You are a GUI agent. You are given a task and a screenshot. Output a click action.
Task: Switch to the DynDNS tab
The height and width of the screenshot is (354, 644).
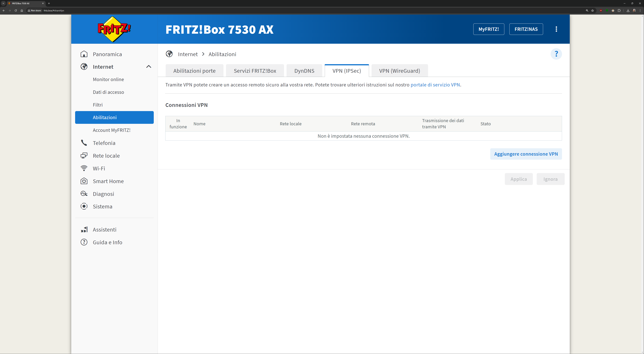coord(304,71)
